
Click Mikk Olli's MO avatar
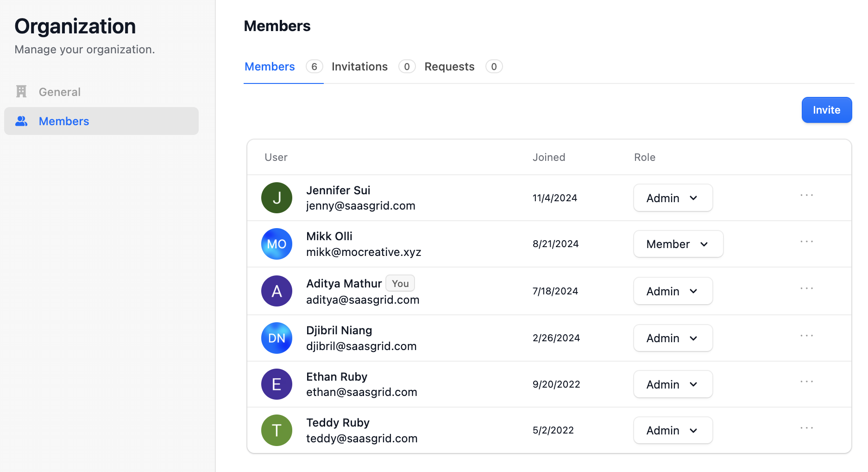click(x=277, y=244)
